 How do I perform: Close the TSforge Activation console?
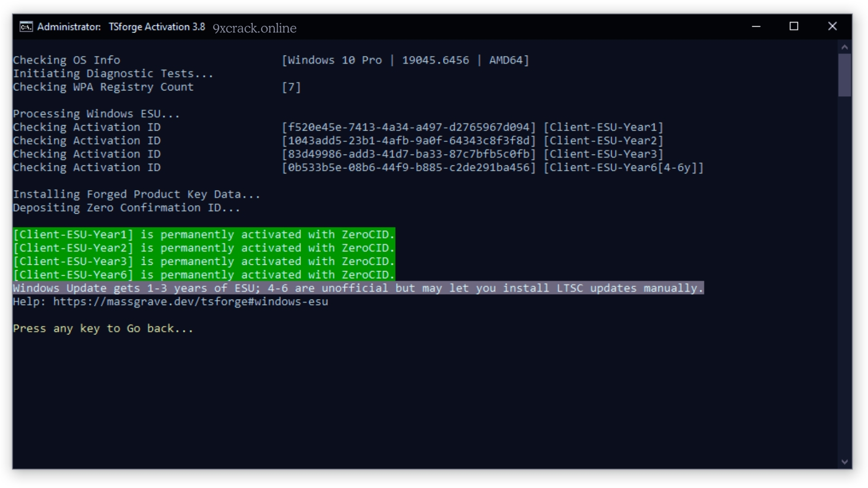pos(832,27)
